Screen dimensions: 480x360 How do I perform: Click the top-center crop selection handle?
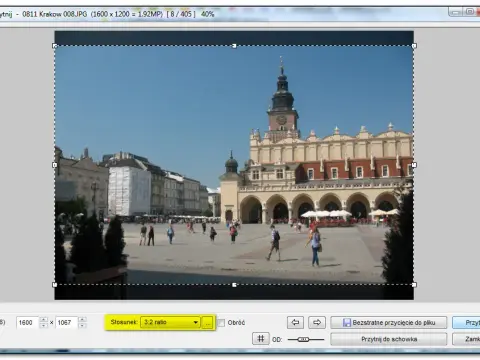tap(234, 46)
